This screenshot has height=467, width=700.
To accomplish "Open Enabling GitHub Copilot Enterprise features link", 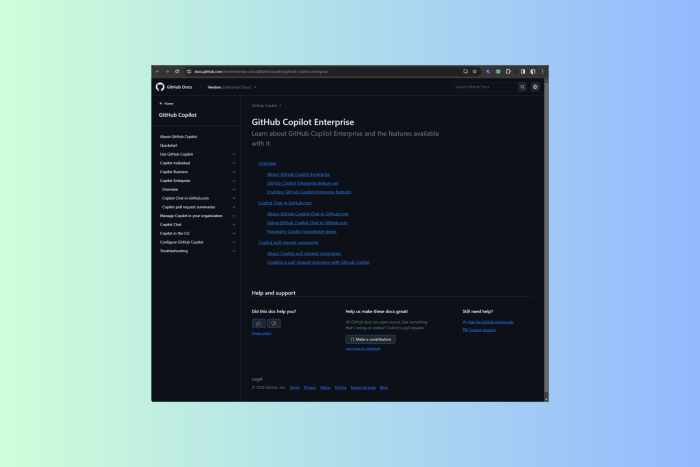I will 309,192.
